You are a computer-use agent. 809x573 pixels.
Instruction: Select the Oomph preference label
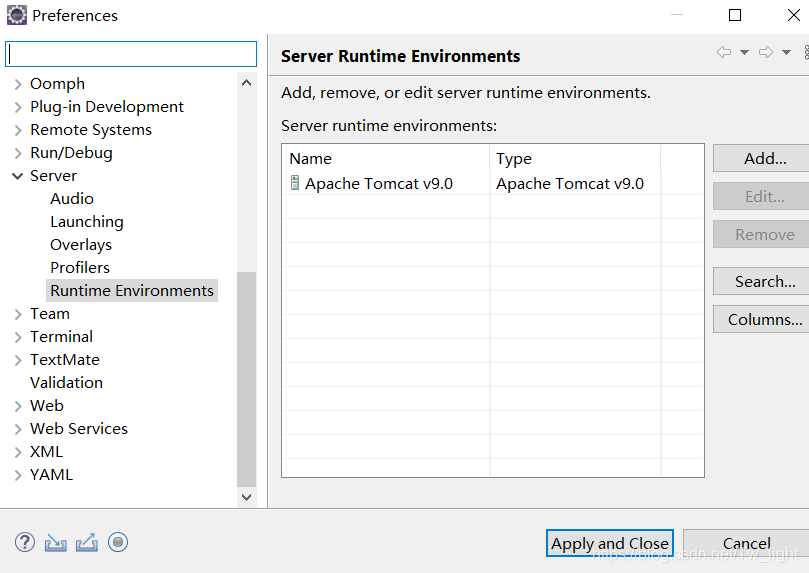coord(57,84)
